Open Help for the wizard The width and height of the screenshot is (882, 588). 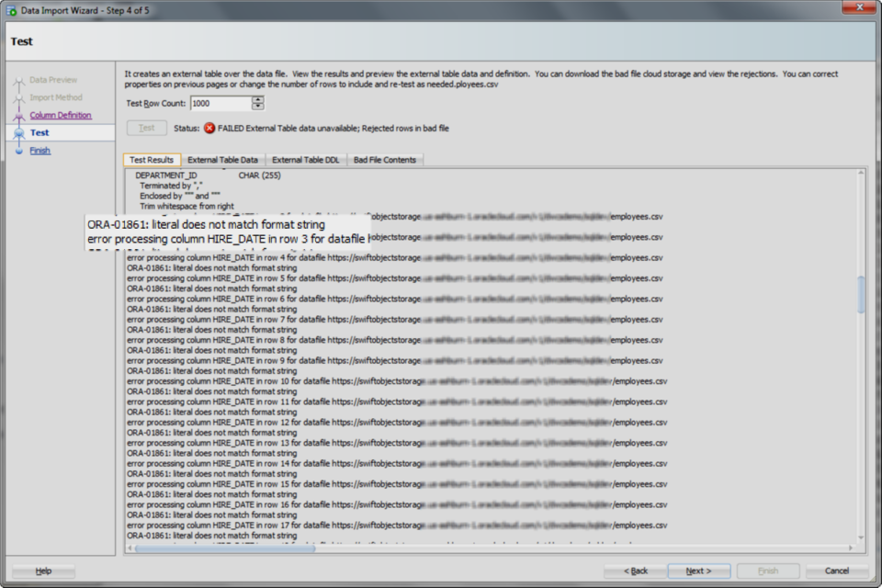[x=42, y=571]
